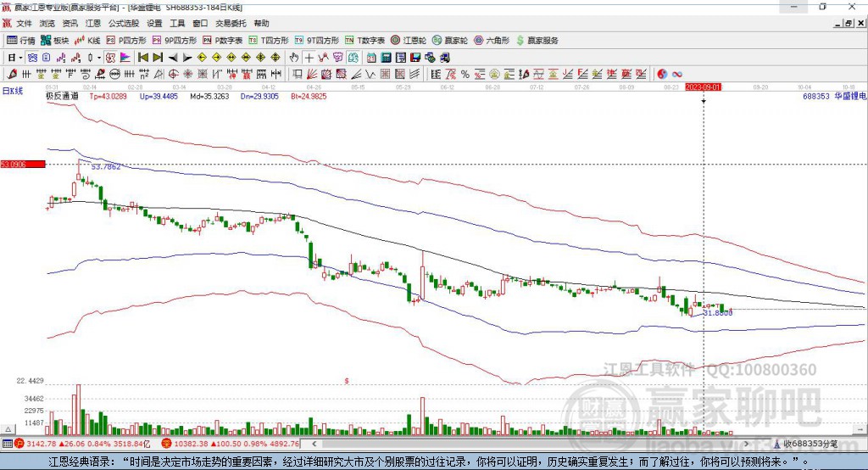This screenshot has height=470, width=868.
Task: Open the 9T四方形 tool
Action: 317,41
